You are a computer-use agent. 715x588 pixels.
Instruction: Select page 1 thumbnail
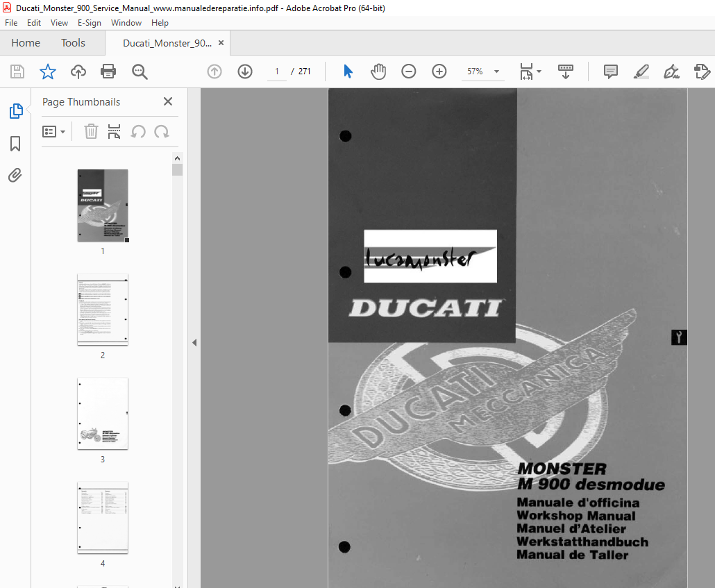click(103, 205)
